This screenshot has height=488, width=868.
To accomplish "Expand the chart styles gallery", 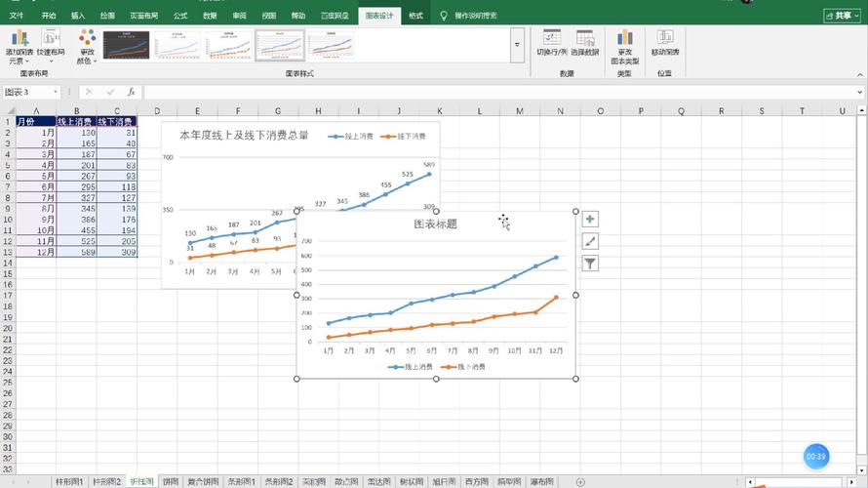I will point(517,45).
